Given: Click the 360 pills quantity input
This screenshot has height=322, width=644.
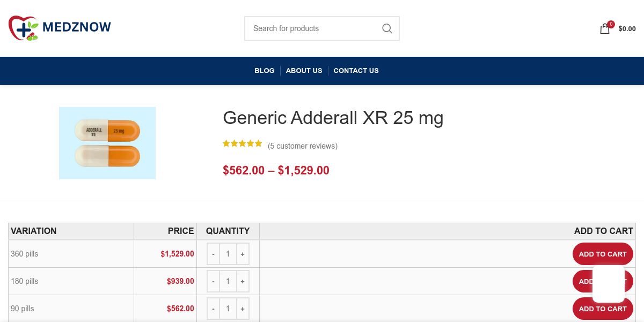Looking at the screenshot, I should tap(228, 254).
